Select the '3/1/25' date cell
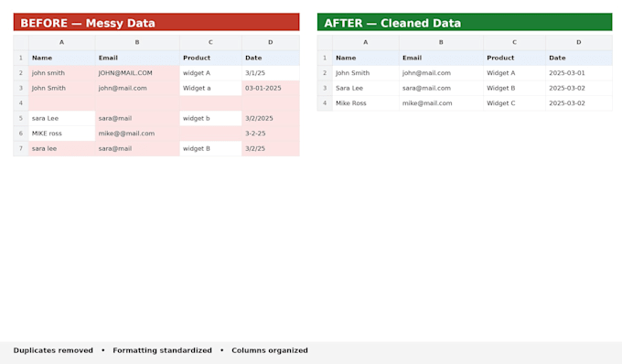Viewport: 622px width, 364px height. tap(271, 73)
